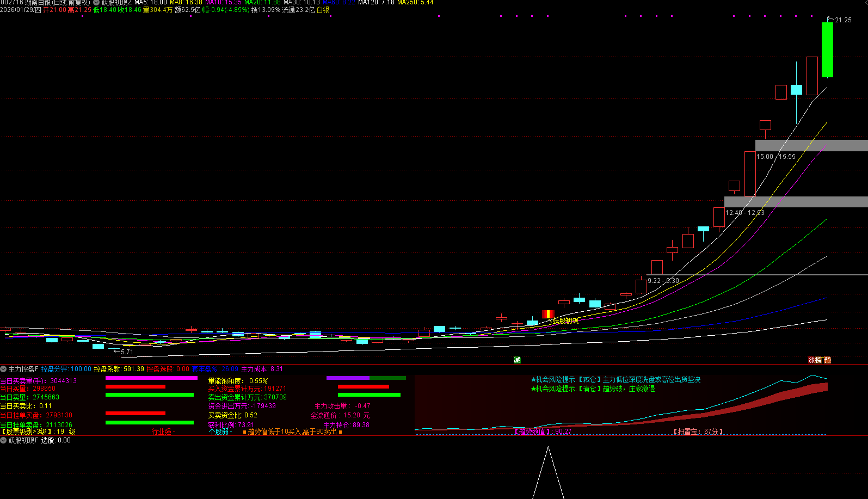
Task: Open the 妖股初现Z indicator dropdown arrow
Action: pos(96,3)
